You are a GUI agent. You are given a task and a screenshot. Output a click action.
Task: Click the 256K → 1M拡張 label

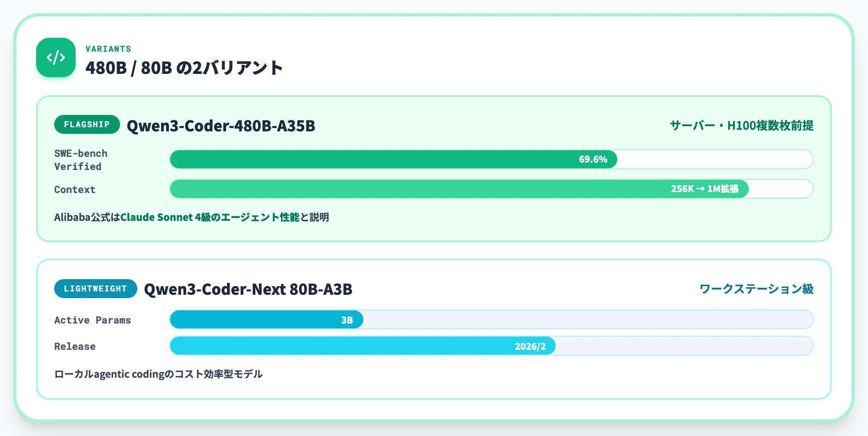[705, 189]
